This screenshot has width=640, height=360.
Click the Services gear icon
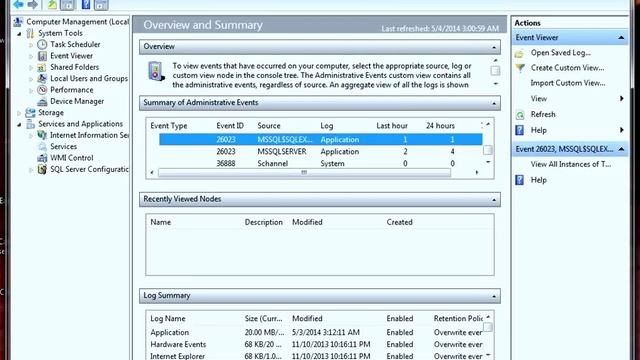[42, 147]
